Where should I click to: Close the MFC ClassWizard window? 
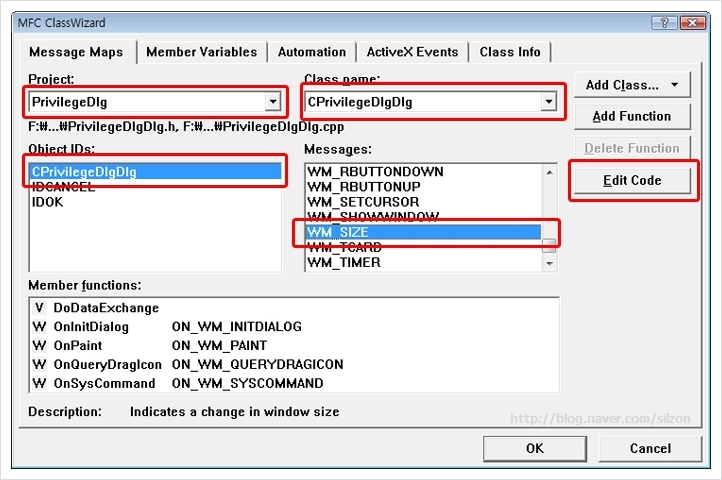(x=693, y=23)
